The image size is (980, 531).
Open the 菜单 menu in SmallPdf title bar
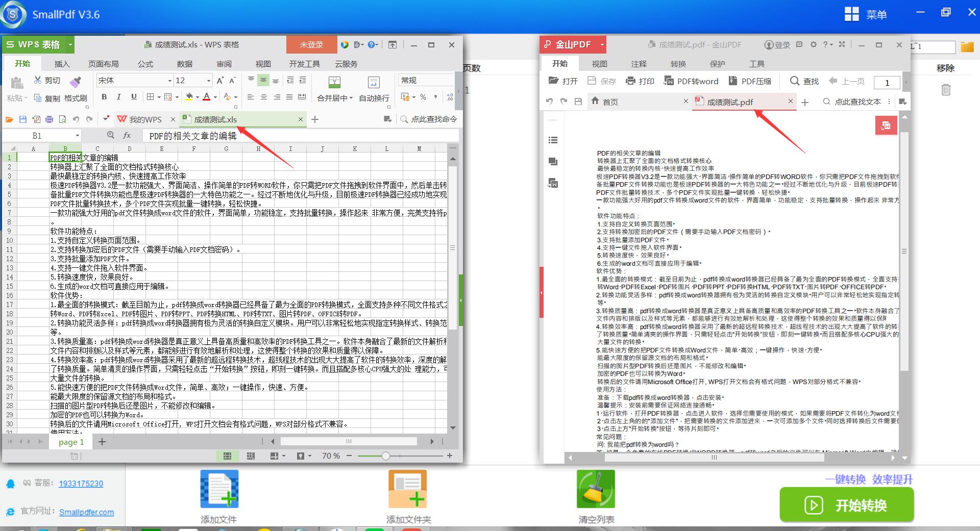tap(866, 14)
